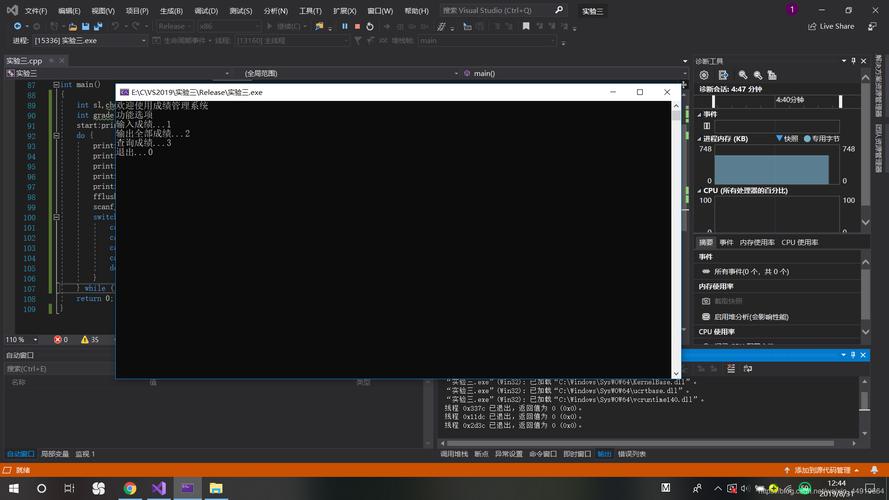Collapse the 事件 section in diagnostic tools
Viewport: 889px width, 500px height.
pos(699,114)
